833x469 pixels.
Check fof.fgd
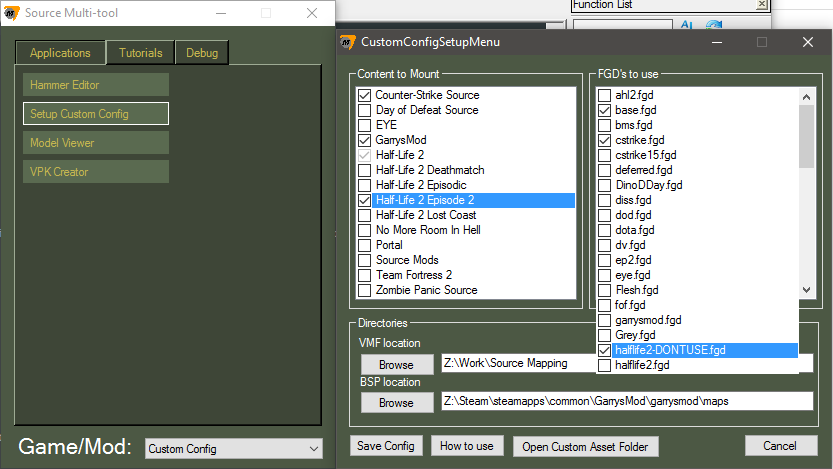(604, 305)
